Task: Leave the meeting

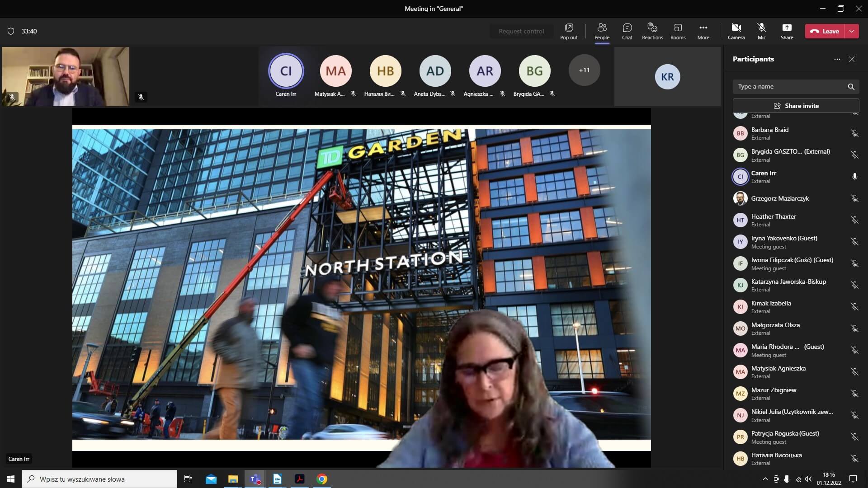Action: point(825,31)
